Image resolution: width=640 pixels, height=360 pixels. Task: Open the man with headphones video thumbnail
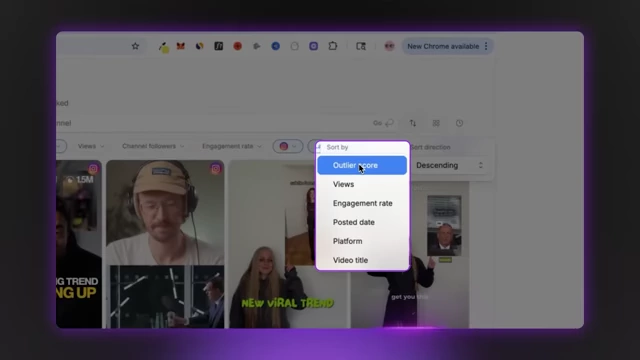[x=165, y=244]
